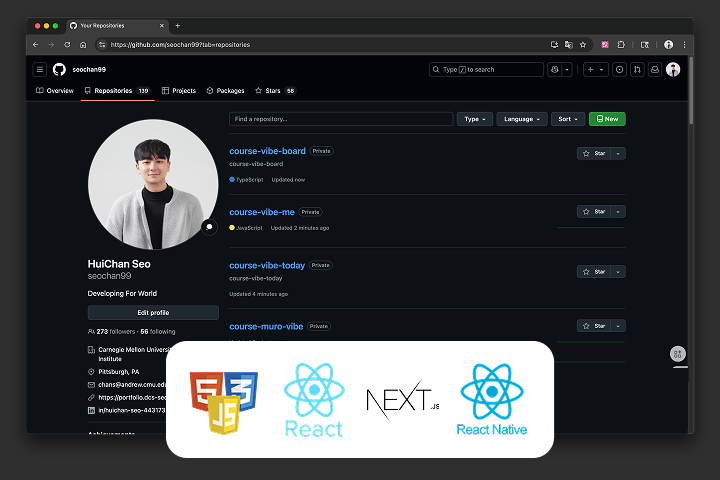Click the set status icon on avatar
The height and width of the screenshot is (480, 720).
click(x=209, y=227)
